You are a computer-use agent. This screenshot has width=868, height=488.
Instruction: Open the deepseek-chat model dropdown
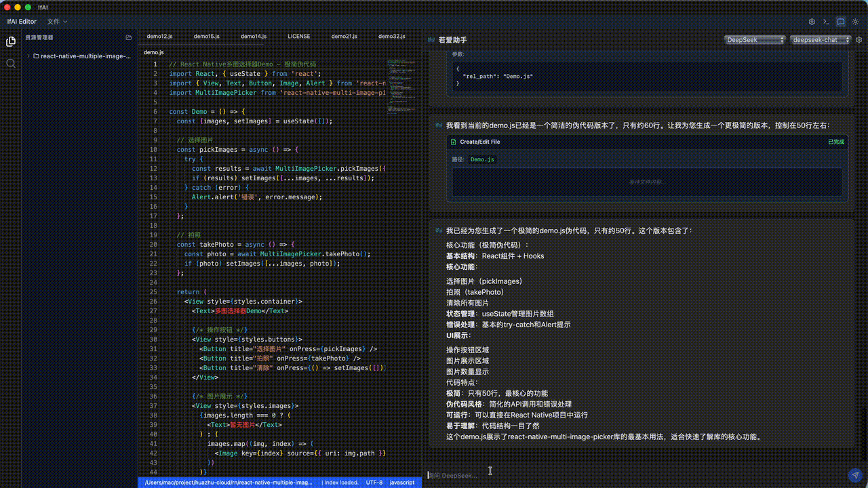point(821,40)
